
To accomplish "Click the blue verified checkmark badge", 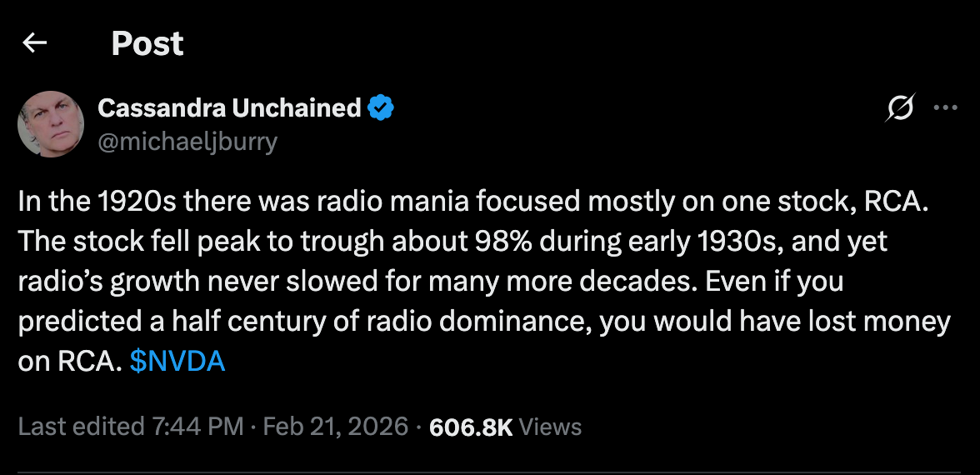I will pos(381,108).
